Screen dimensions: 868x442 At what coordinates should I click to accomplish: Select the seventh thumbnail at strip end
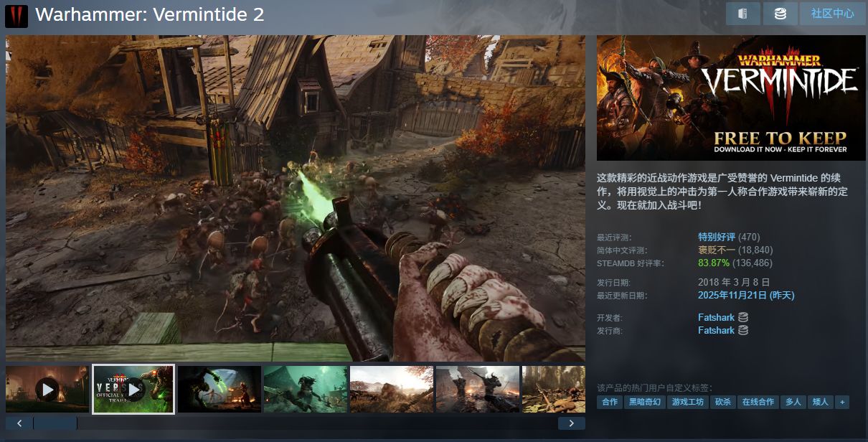tap(554, 389)
